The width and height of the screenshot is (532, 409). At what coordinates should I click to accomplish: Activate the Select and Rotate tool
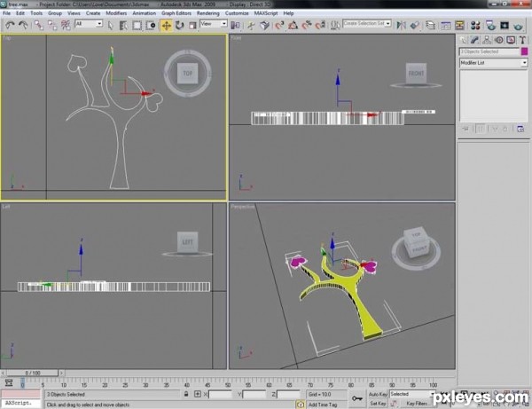click(179, 26)
